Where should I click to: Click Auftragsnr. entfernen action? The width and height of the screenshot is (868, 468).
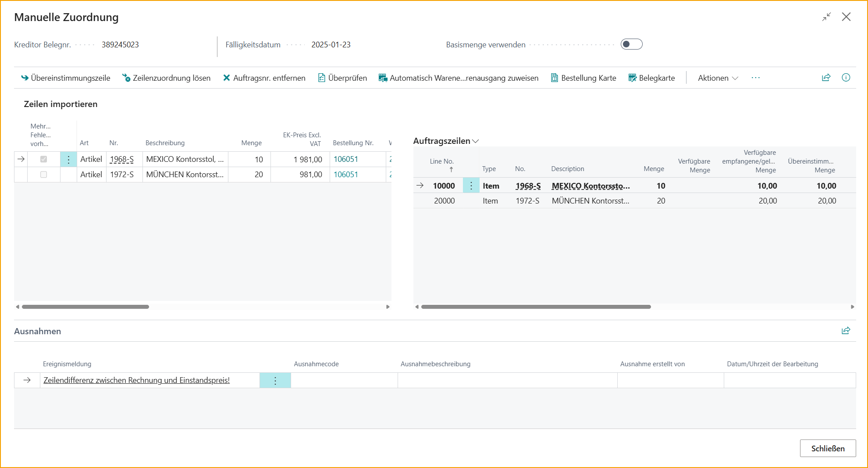(264, 78)
